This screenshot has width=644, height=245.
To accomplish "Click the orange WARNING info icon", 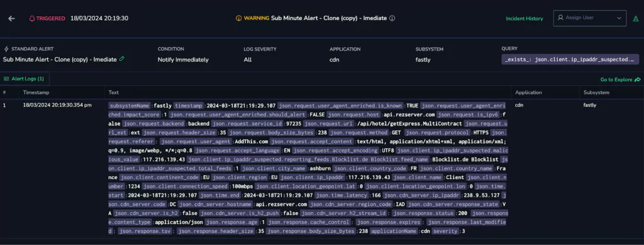I will click(x=238, y=18).
